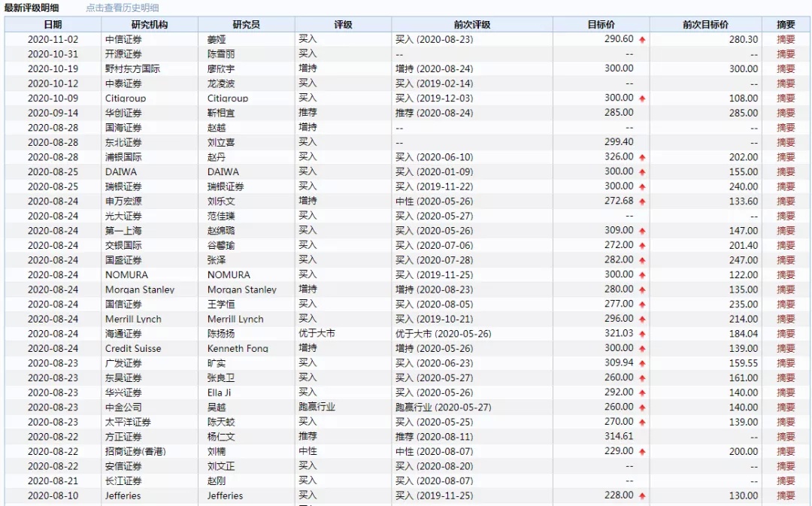Open 摘要 link in the 开源证券 row
This screenshot has height=506, width=812.
click(x=786, y=54)
